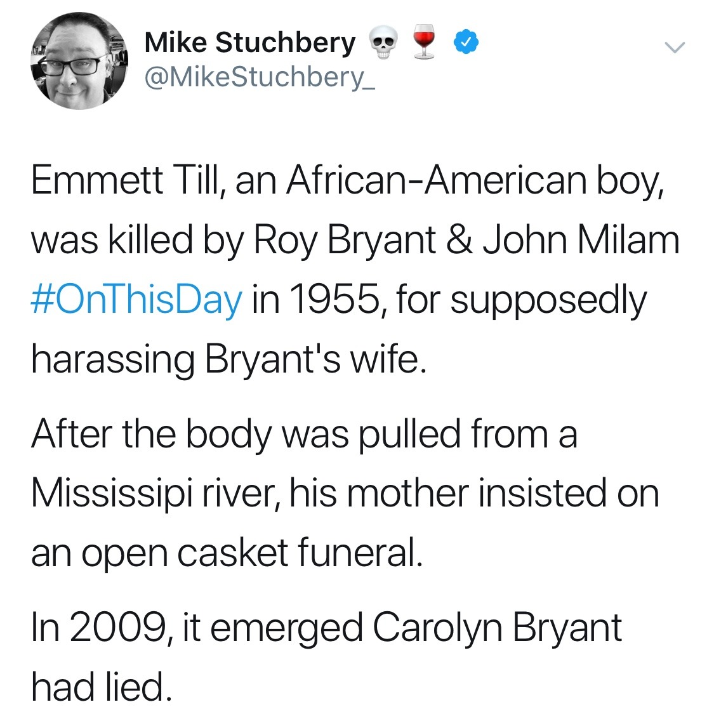
Task: Click the final words "had lied."
Action: [x=101, y=687]
